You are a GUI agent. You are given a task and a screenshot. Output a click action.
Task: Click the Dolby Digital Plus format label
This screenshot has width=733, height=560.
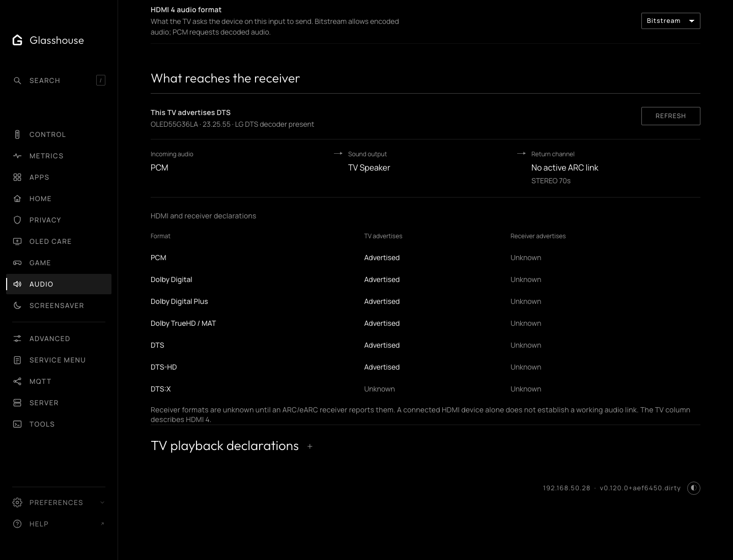(179, 301)
